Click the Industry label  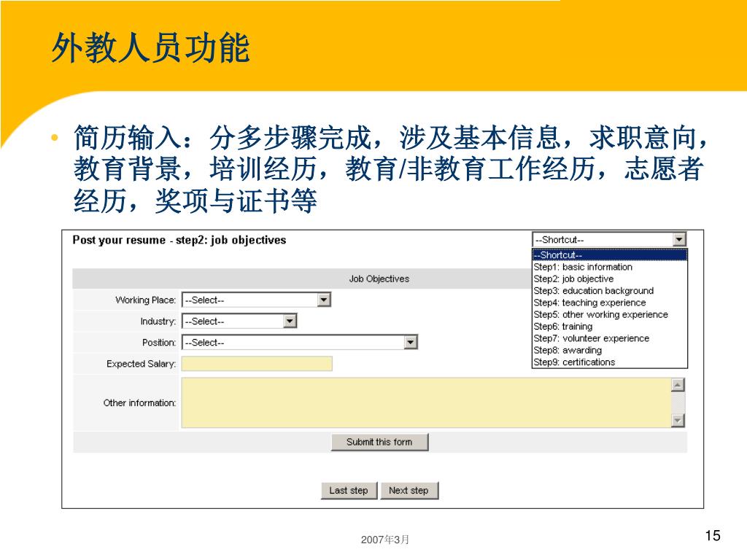point(158,322)
